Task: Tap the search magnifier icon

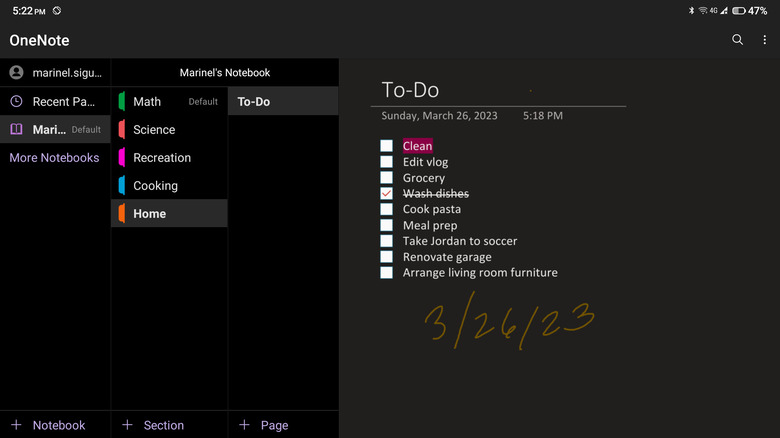Action: click(x=737, y=40)
